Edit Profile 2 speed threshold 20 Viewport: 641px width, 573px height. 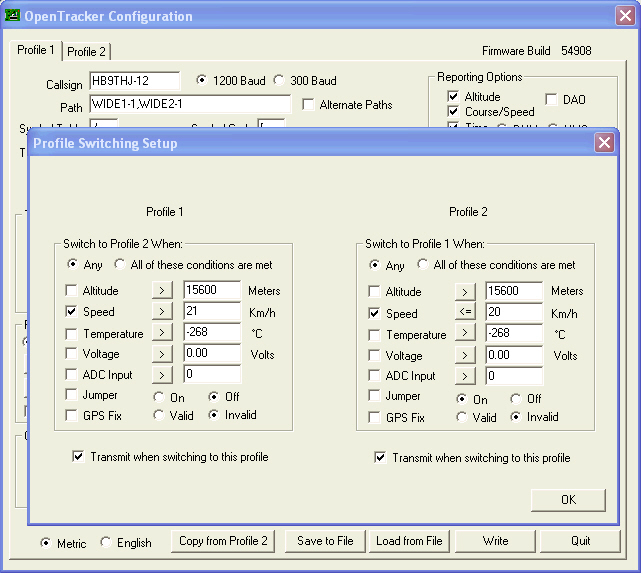[x=514, y=312]
